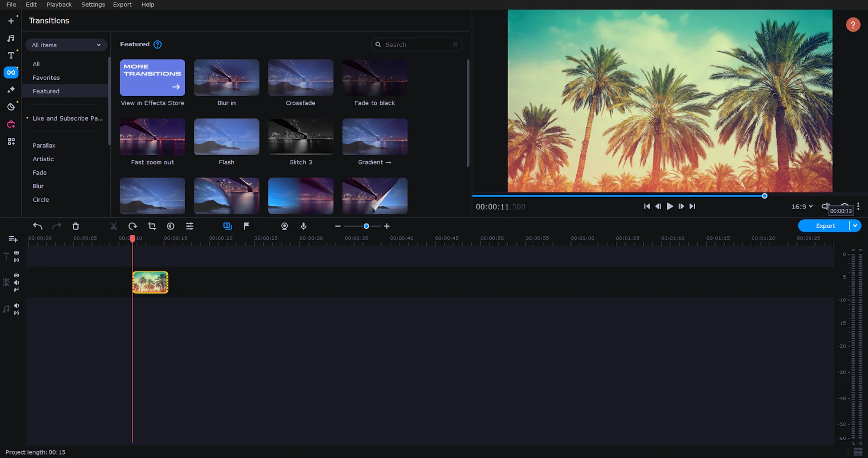Click the Crop tool in timeline toolbar
The image size is (868, 458).
click(x=152, y=226)
